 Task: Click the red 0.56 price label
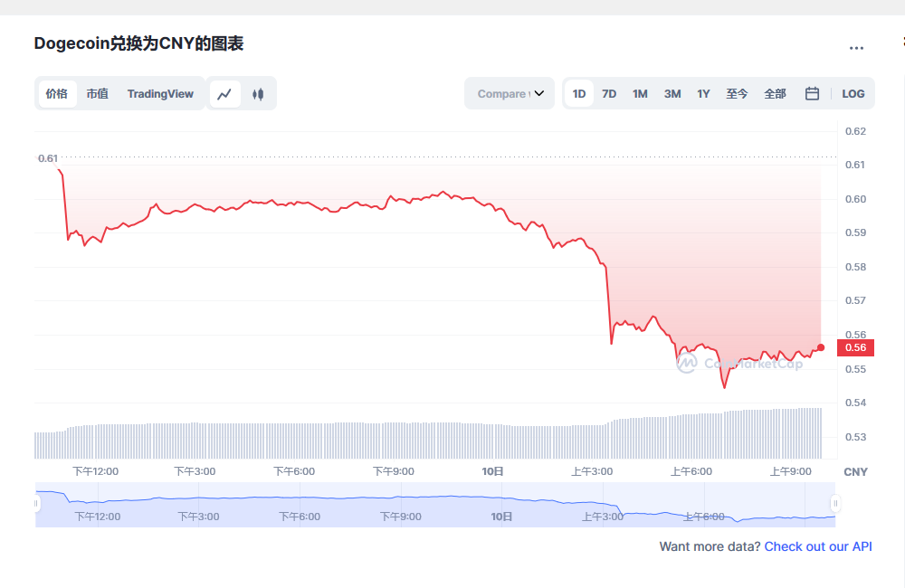pos(855,347)
